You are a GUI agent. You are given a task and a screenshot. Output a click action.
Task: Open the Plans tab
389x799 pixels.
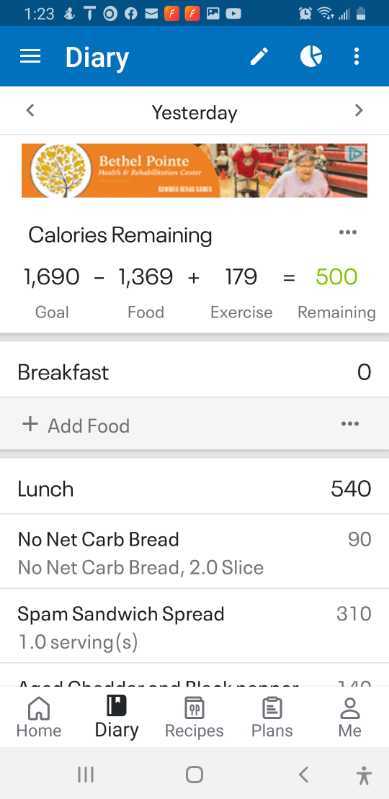[272, 717]
